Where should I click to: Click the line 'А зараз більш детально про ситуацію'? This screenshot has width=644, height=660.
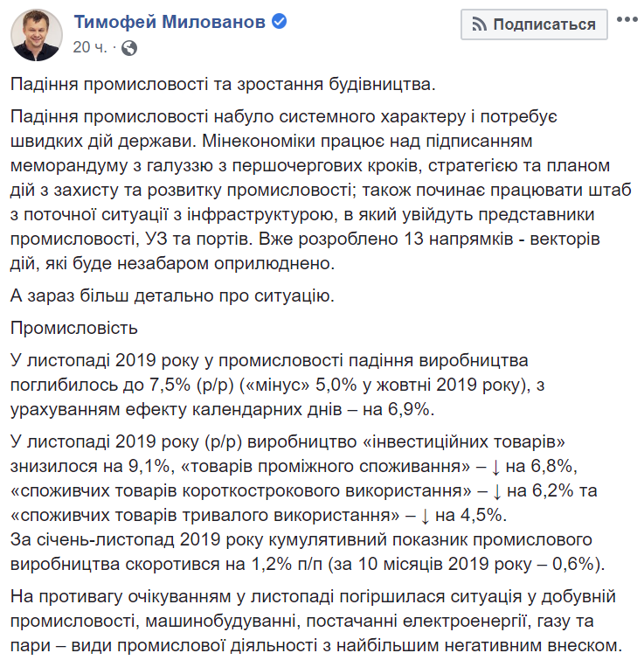point(172,295)
